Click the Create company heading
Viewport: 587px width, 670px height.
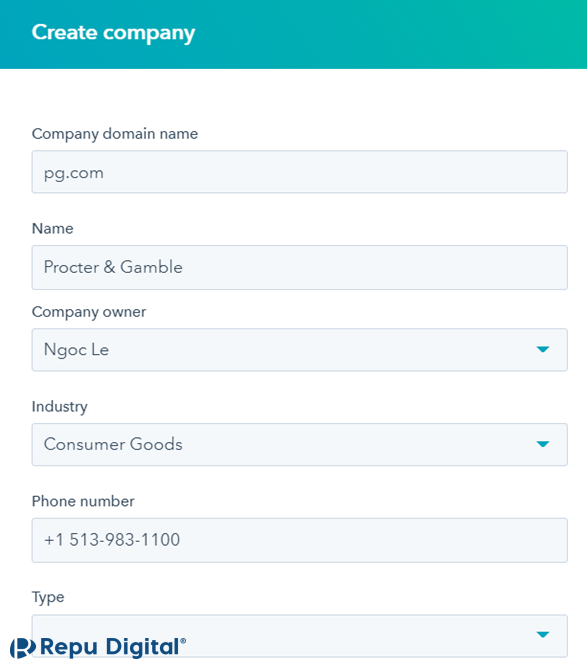tap(113, 33)
